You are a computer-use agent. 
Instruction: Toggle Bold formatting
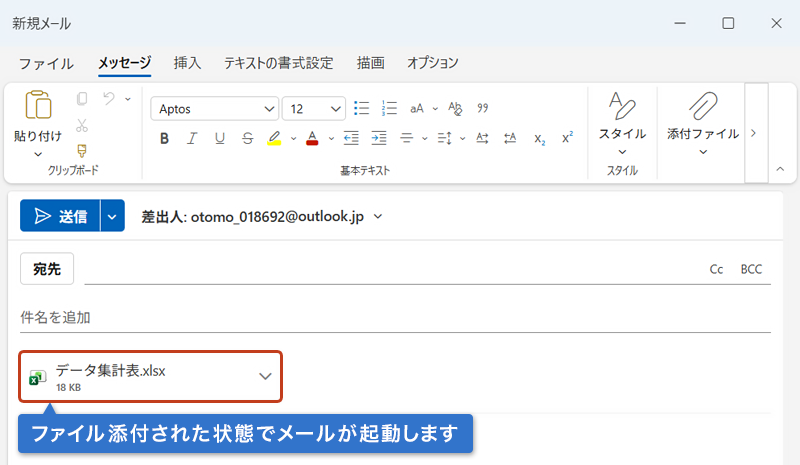[164, 138]
